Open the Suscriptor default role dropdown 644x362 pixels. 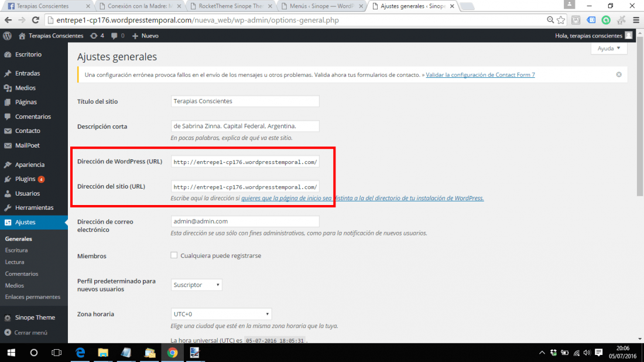point(196,285)
